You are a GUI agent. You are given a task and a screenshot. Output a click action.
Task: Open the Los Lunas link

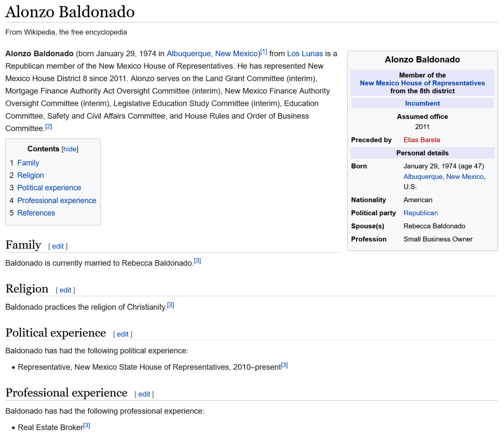[305, 54]
